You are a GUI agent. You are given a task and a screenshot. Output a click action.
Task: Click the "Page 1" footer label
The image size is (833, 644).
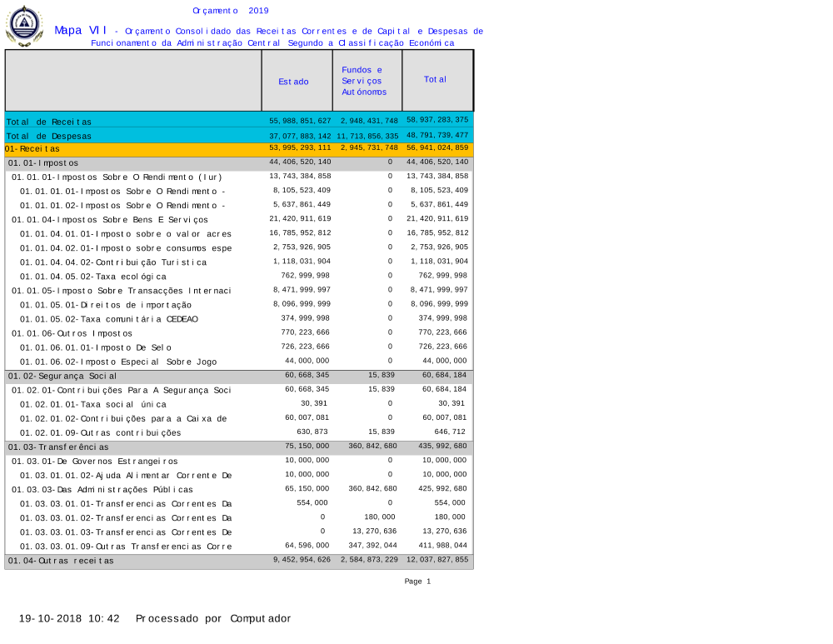[417, 582]
